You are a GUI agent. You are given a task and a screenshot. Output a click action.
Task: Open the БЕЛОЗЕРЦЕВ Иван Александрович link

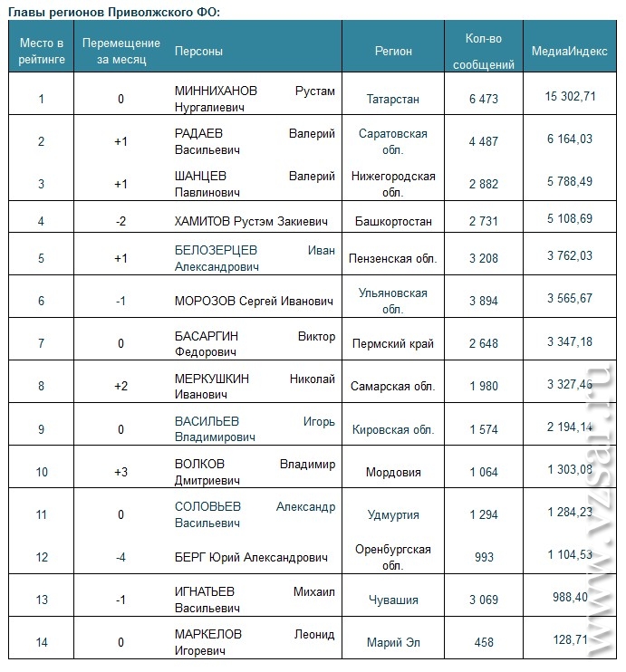(255, 258)
